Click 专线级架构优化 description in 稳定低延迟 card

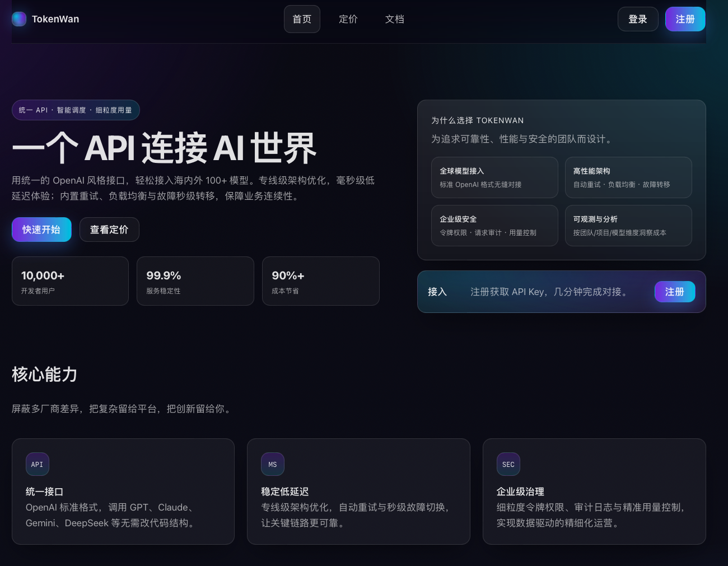coord(357,515)
